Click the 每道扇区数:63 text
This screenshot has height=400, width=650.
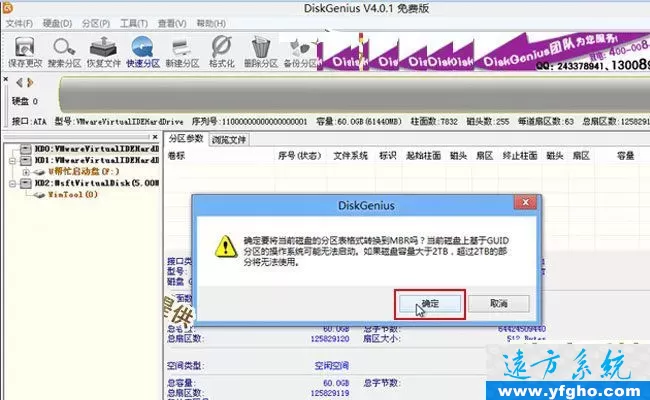(546, 121)
